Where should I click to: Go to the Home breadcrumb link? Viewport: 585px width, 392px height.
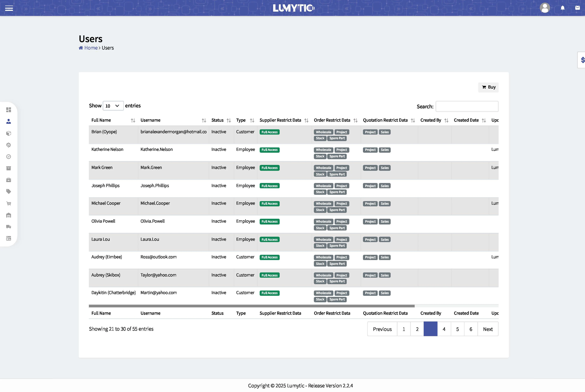pos(91,48)
